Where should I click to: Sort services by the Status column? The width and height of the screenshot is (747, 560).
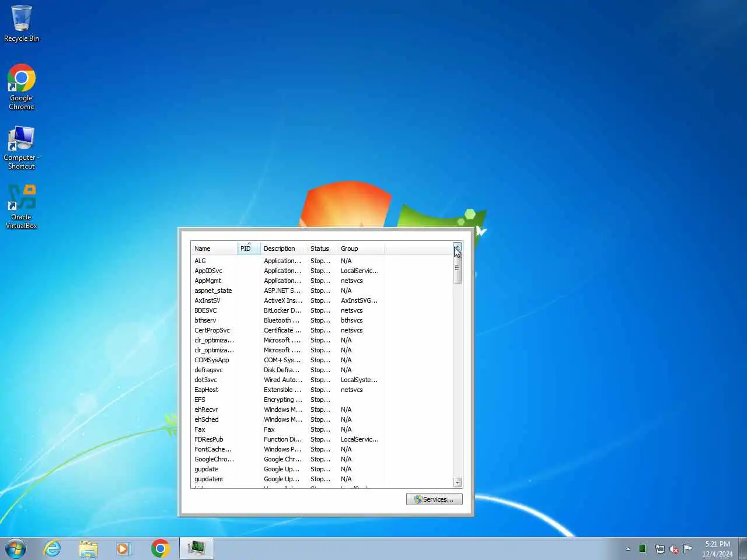[x=322, y=249]
